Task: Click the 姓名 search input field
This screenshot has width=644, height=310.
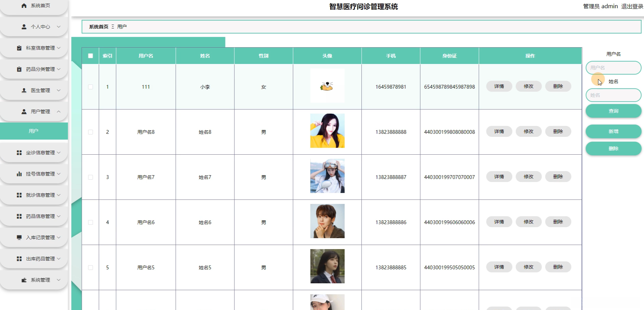Action: coord(614,95)
